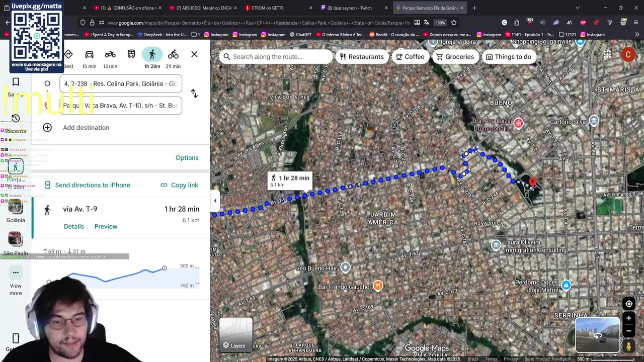Edit the Res. Celina Park starting point field
Screen dimensions: 644x362
point(121,83)
